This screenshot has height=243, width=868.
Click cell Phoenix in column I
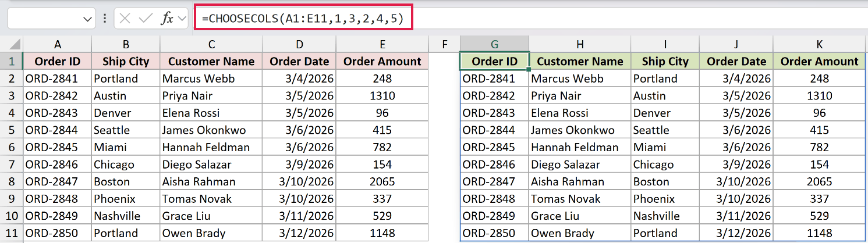pos(665,199)
